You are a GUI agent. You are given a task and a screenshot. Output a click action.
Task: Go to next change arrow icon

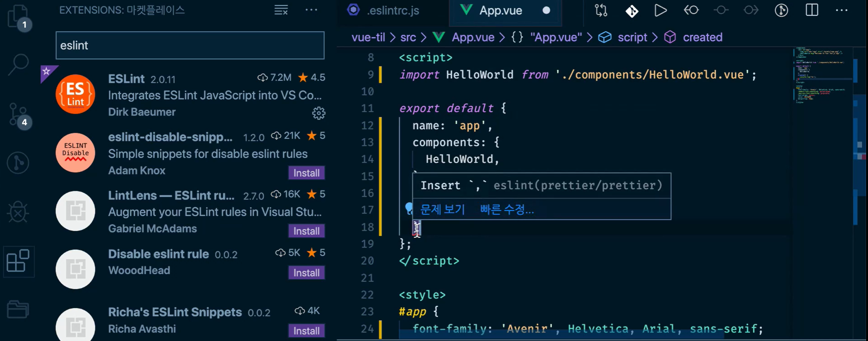pos(751,10)
